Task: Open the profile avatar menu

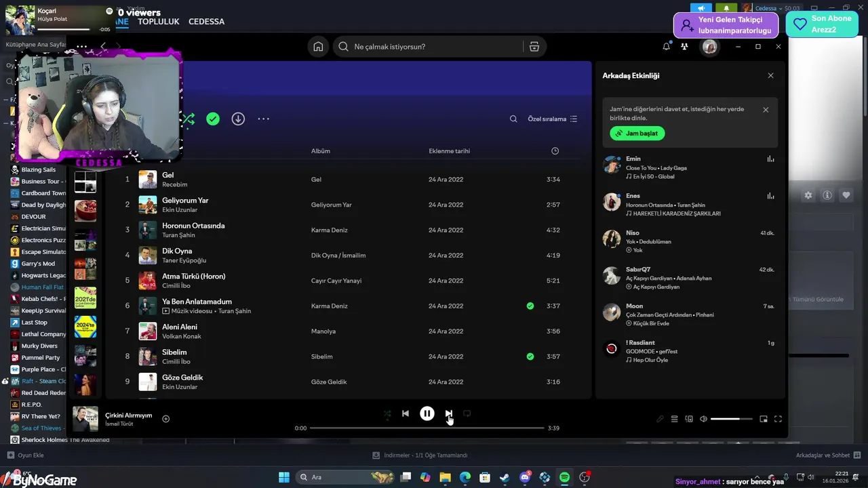Action: (709, 46)
